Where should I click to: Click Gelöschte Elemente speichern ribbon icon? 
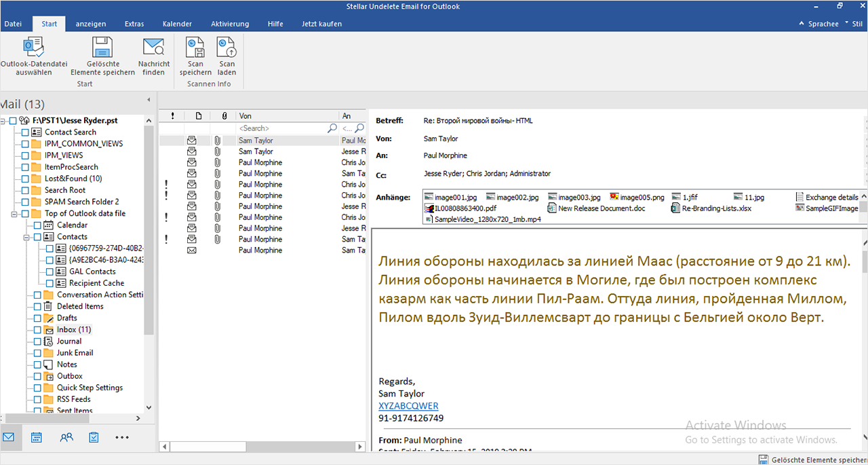pos(102,47)
